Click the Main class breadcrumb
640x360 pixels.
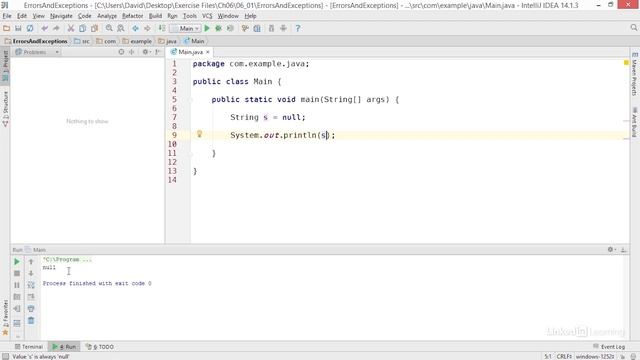coord(194,41)
